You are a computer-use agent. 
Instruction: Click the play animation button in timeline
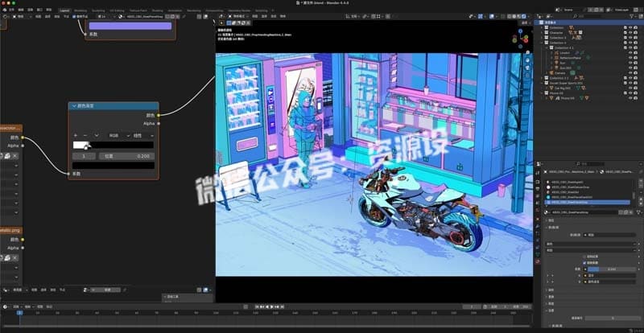click(271, 306)
